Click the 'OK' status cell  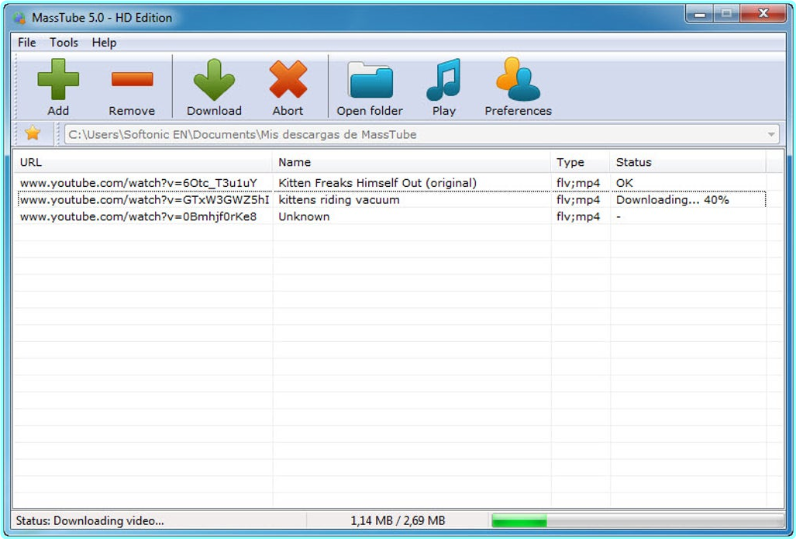tap(624, 183)
